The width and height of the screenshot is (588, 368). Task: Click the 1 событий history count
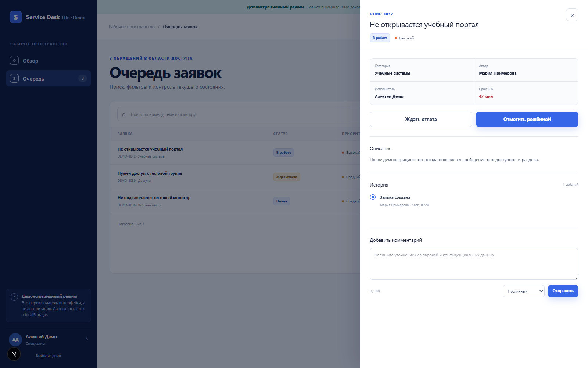(570, 185)
